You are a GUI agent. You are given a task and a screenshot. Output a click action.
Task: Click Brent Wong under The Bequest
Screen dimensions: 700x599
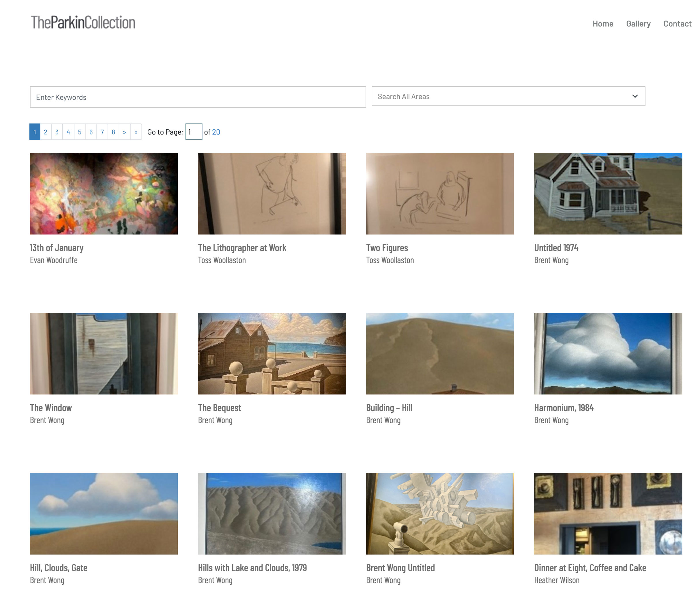[x=215, y=420]
